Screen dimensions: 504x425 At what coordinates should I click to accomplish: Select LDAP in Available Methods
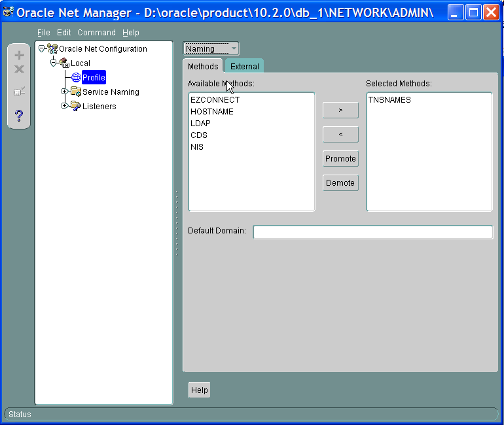200,124
